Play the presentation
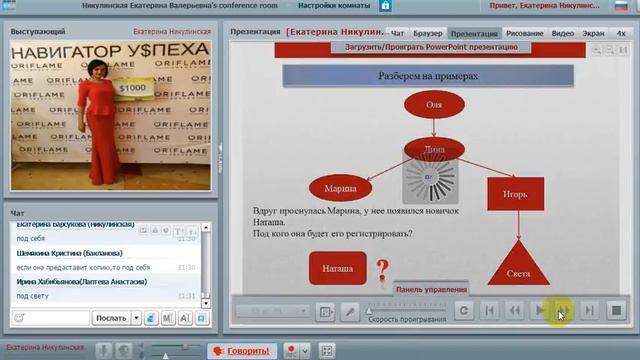Screen dimensions: 640x360 [x=540, y=311]
